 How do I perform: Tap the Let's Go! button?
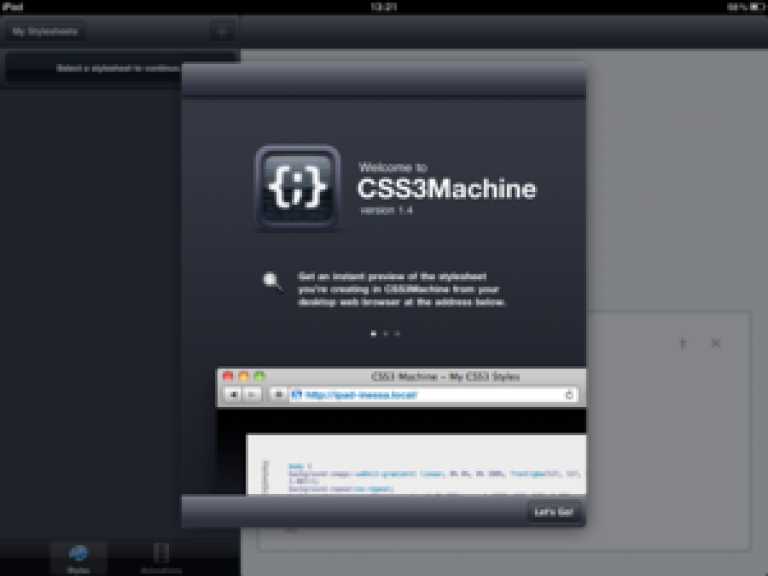(553, 513)
